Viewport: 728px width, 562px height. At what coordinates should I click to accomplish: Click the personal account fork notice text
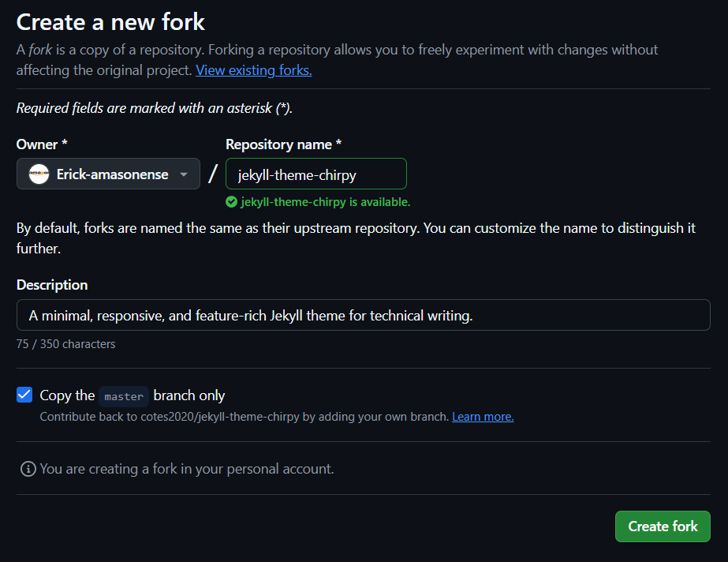[187, 469]
